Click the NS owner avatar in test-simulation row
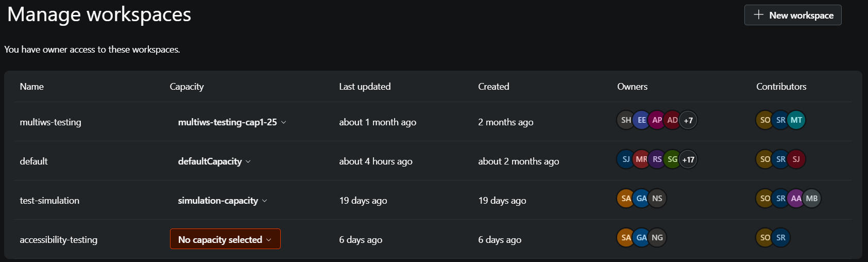Viewport: 868px width, 262px height. point(657,199)
